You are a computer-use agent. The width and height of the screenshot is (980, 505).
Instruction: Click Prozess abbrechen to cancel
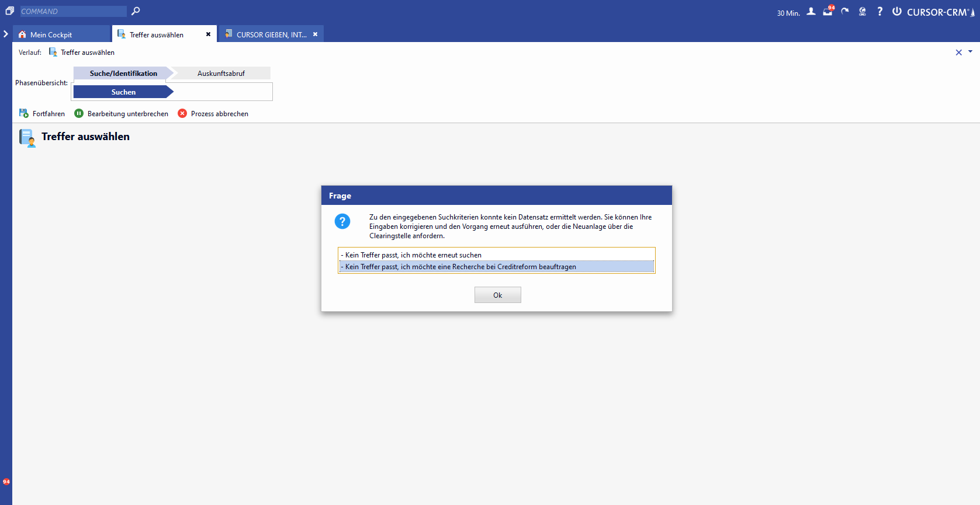213,113
